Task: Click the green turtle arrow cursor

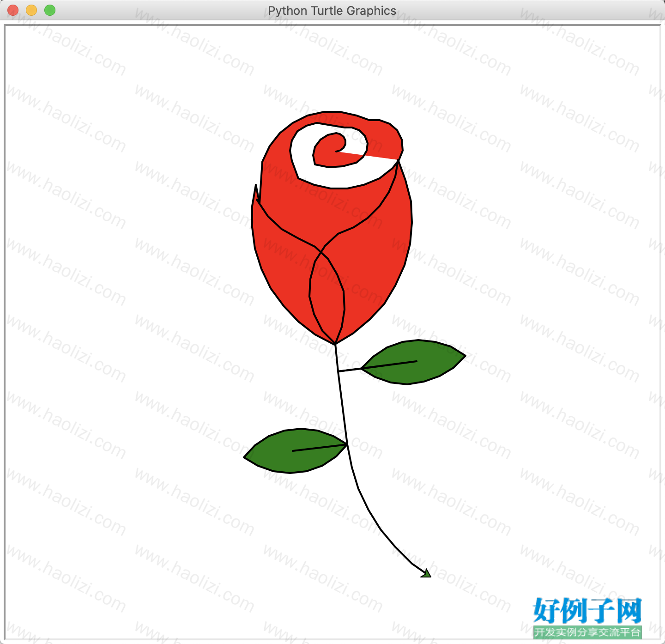Action: pyautogui.click(x=426, y=573)
